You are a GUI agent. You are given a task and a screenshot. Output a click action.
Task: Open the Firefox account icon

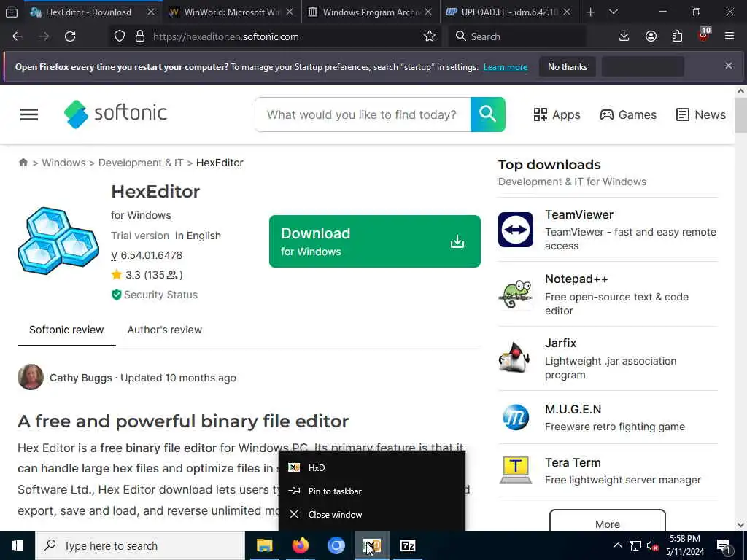[x=651, y=36]
